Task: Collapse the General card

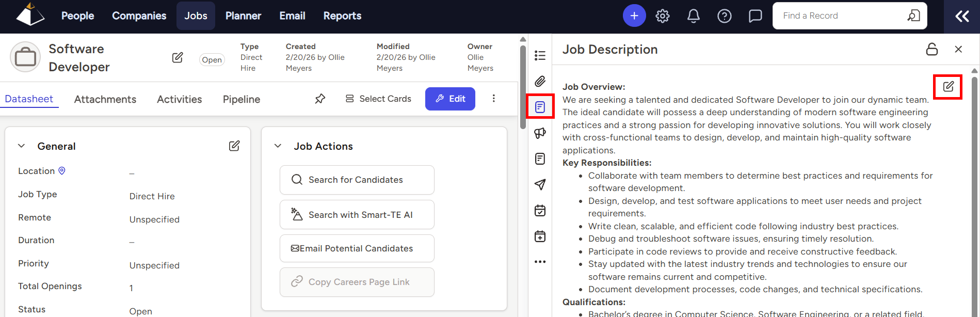Action: point(21,146)
